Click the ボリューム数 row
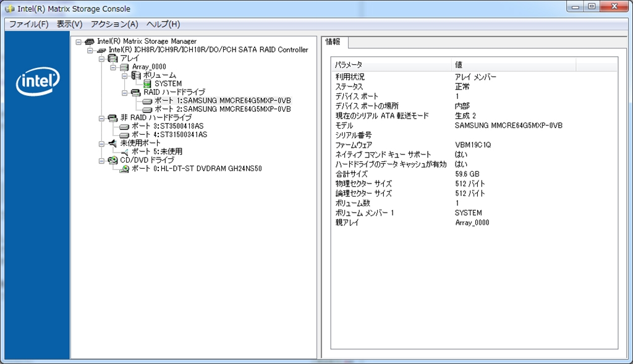 coord(474,203)
